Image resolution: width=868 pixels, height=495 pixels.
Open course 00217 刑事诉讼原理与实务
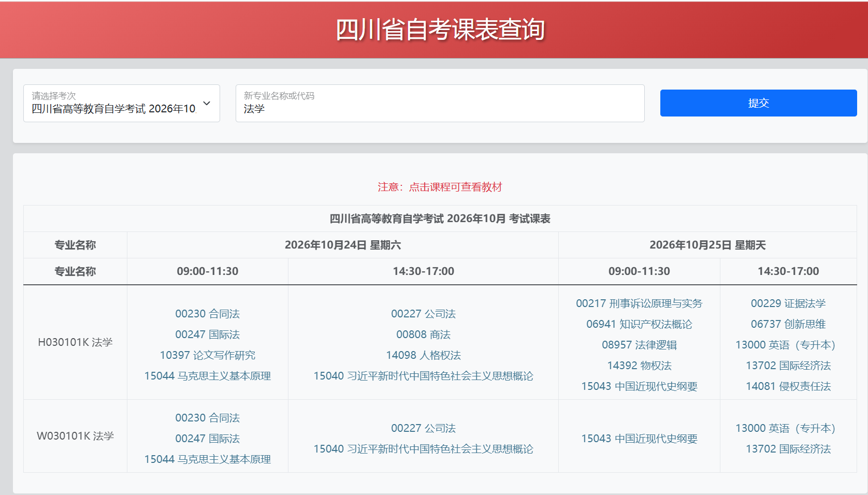639,303
